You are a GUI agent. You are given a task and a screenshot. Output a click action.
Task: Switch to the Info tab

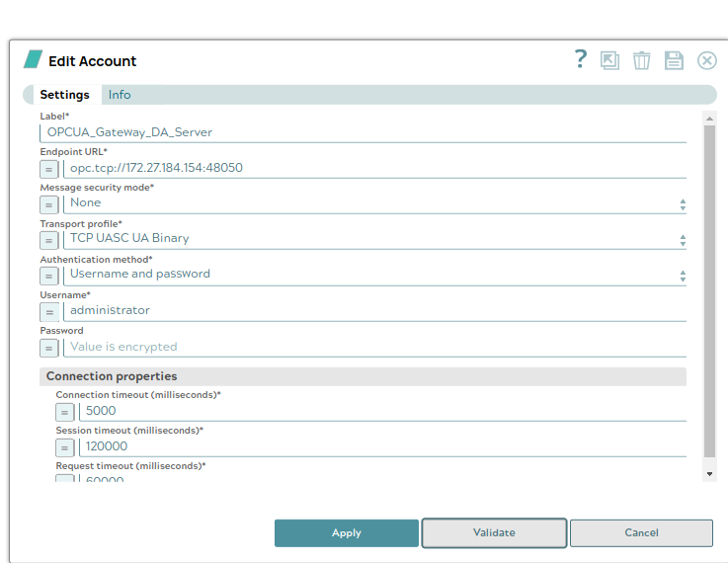pos(120,95)
